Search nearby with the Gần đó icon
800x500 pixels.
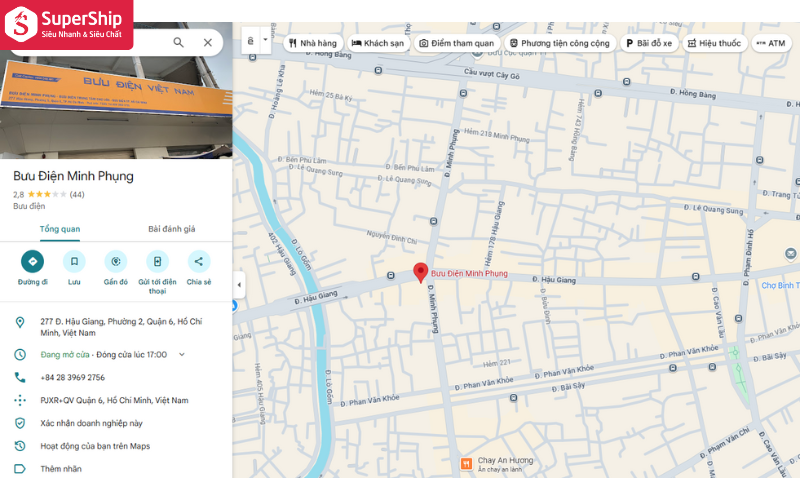[116, 262]
